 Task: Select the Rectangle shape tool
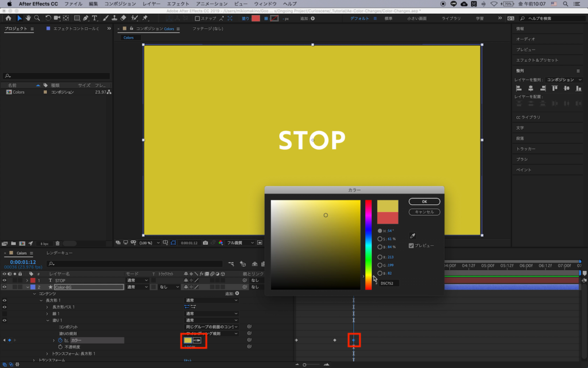click(77, 18)
